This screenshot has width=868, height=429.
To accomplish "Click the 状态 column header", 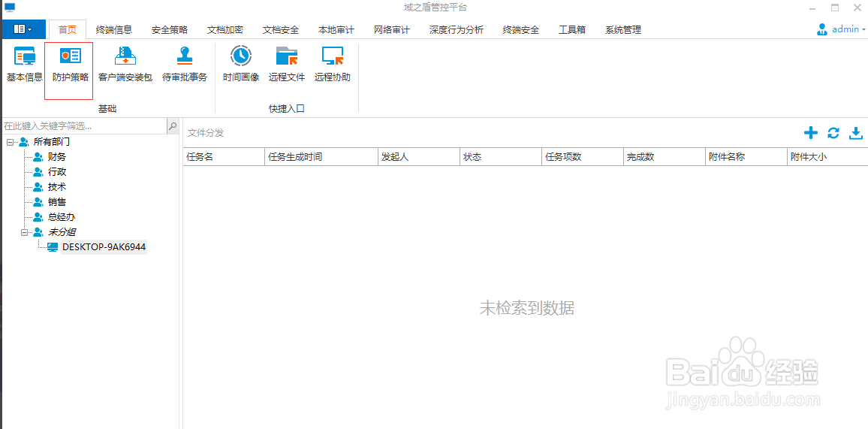I will click(x=500, y=157).
